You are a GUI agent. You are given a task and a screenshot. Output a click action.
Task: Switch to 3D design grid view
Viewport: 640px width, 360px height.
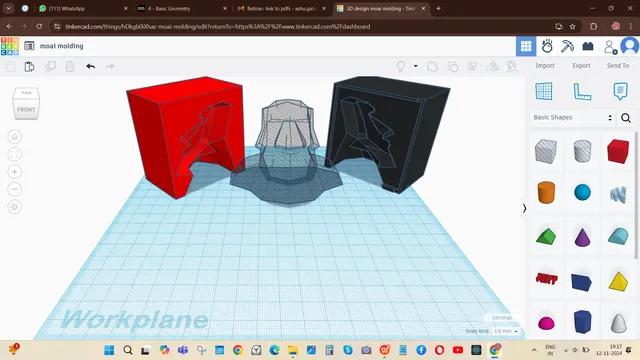tap(526, 46)
